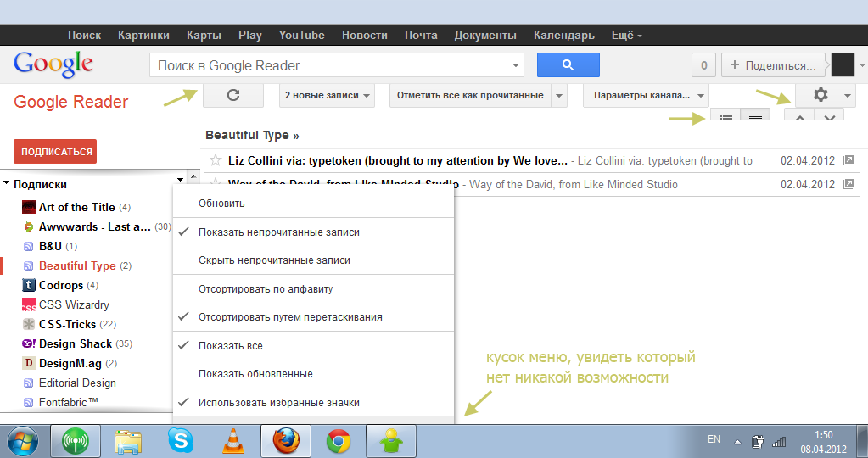Open the notifications counter showing 0
868x458 pixels.
(703, 64)
